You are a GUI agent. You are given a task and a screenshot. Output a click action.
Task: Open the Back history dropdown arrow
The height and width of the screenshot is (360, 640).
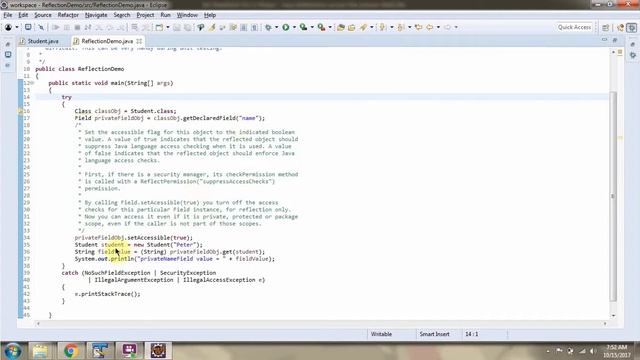tap(438, 27)
